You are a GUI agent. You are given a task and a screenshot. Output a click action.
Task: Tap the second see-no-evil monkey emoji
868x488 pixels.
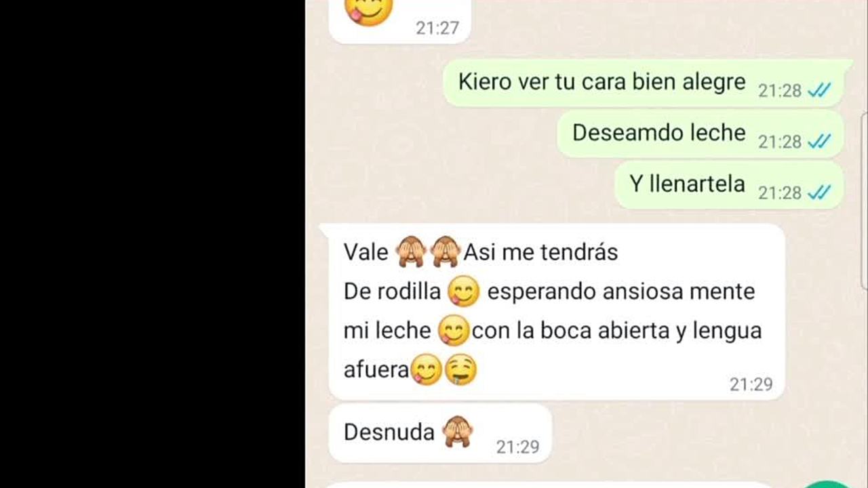tap(446, 252)
